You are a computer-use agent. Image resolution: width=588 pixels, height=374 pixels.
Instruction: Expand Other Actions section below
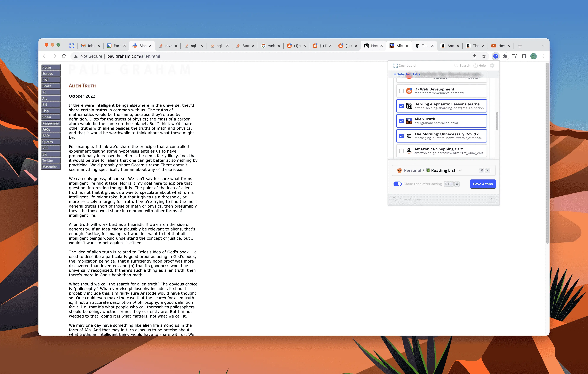coord(444,199)
